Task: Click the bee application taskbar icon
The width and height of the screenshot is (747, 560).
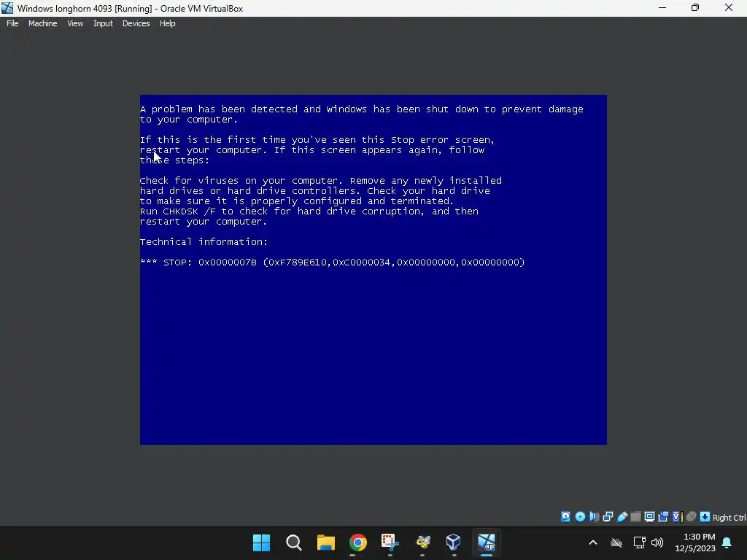Action: pos(422,542)
